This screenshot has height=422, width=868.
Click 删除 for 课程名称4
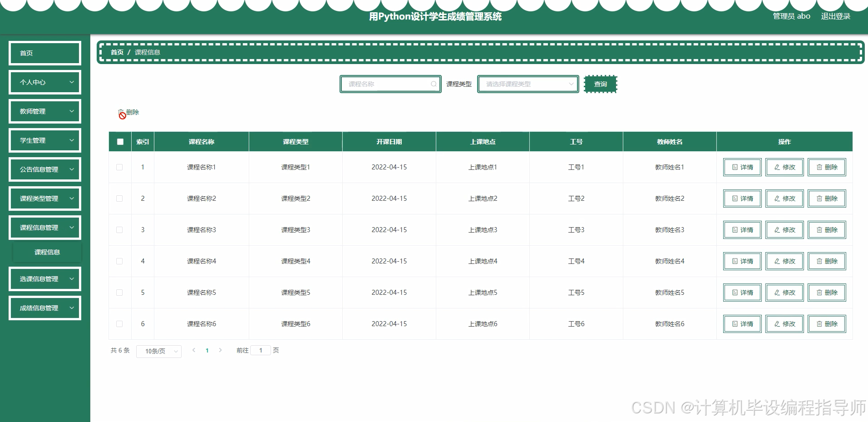(x=827, y=261)
